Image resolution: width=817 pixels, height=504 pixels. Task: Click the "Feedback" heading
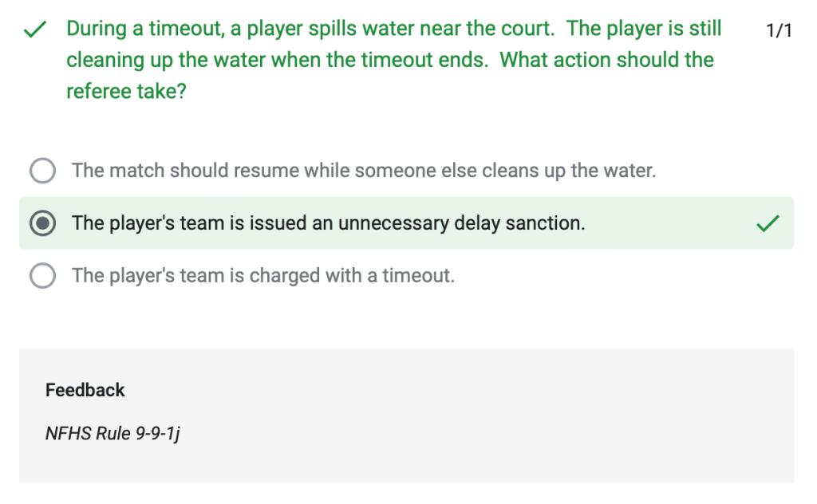click(x=85, y=390)
